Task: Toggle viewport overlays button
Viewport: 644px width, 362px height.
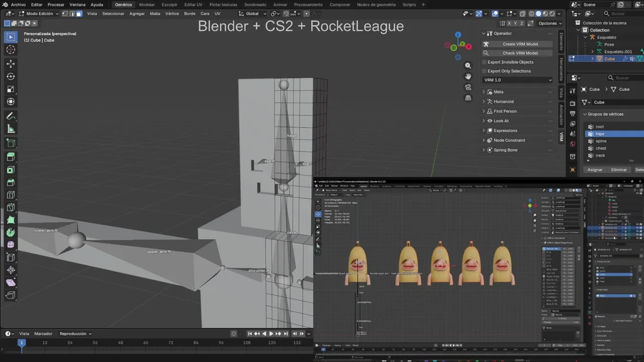Action: 496,14
